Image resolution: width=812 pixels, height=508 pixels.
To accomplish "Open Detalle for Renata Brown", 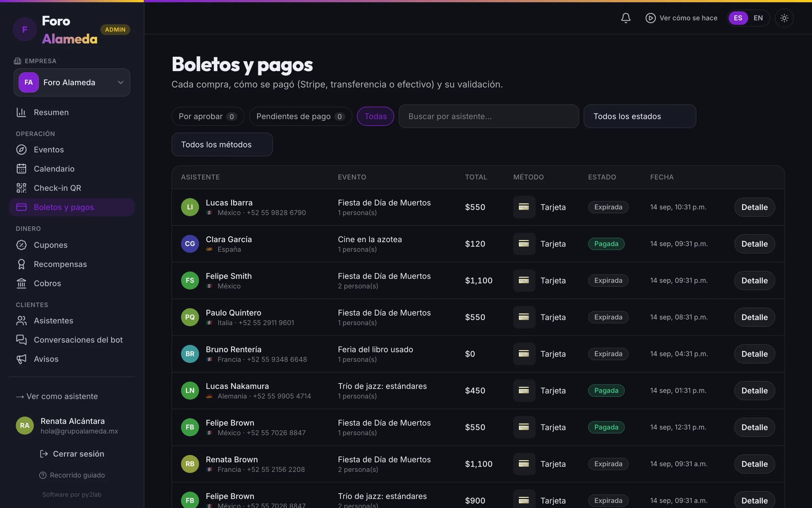I will point(754,464).
